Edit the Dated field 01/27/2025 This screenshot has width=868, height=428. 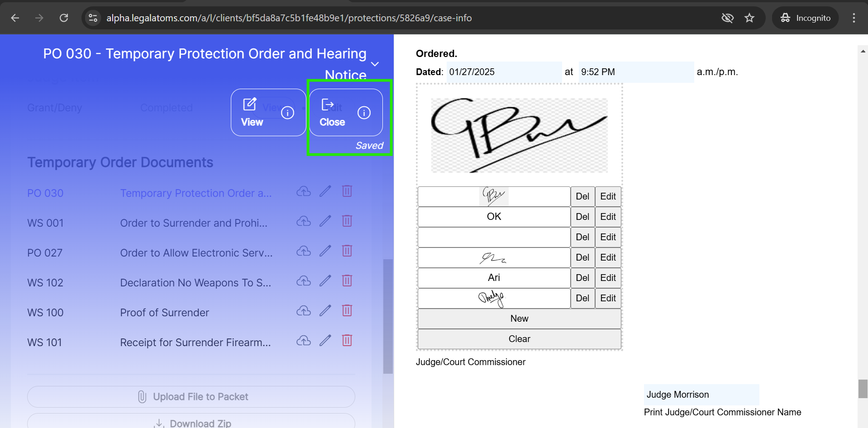coord(504,72)
